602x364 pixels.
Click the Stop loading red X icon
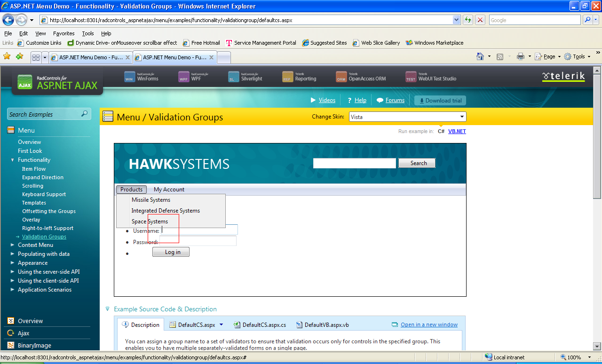click(480, 20)
